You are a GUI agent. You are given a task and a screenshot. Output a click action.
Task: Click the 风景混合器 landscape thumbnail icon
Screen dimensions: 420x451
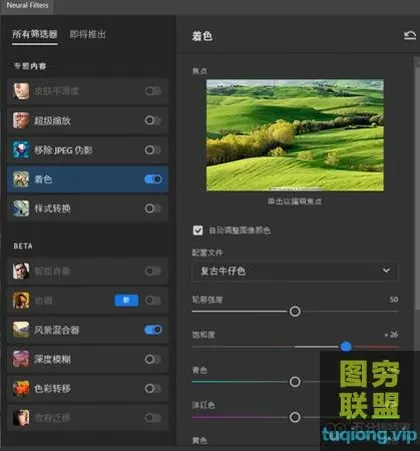click(21, 330)
